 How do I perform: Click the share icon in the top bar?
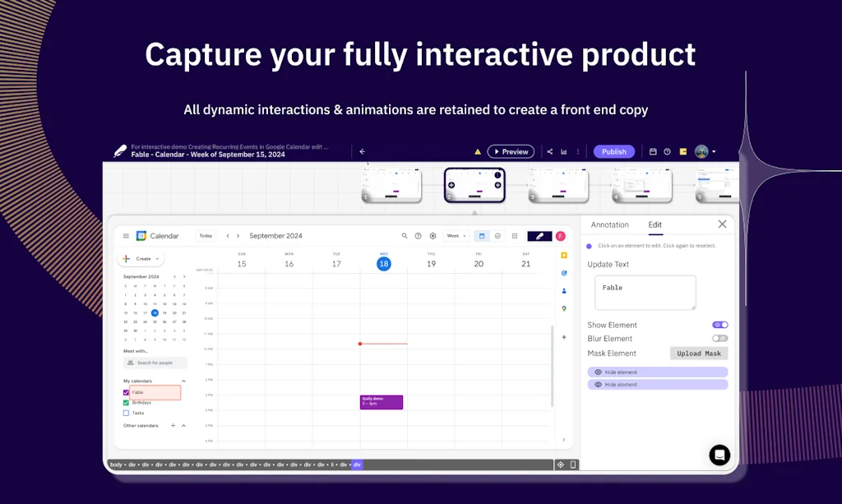tap(550, 151)
